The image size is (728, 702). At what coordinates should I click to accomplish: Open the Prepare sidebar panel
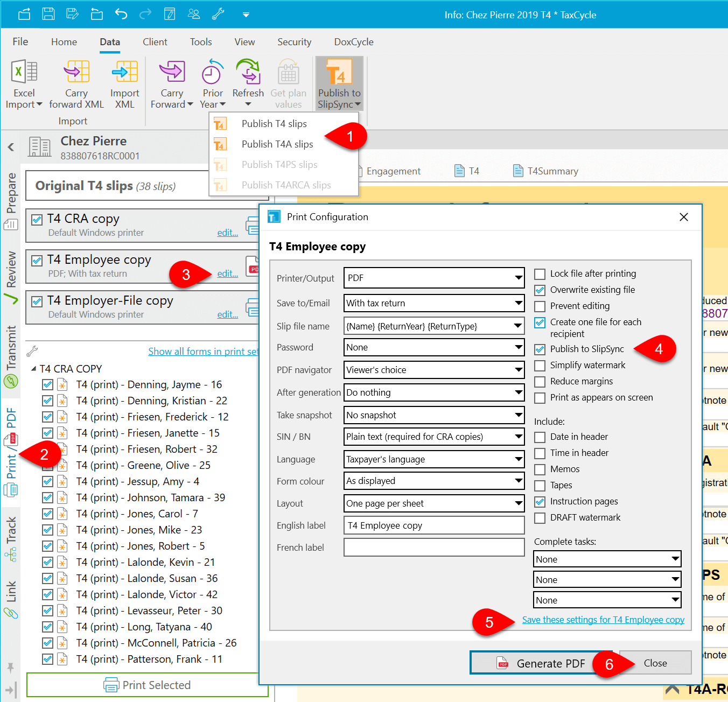[x=11, y=201]
